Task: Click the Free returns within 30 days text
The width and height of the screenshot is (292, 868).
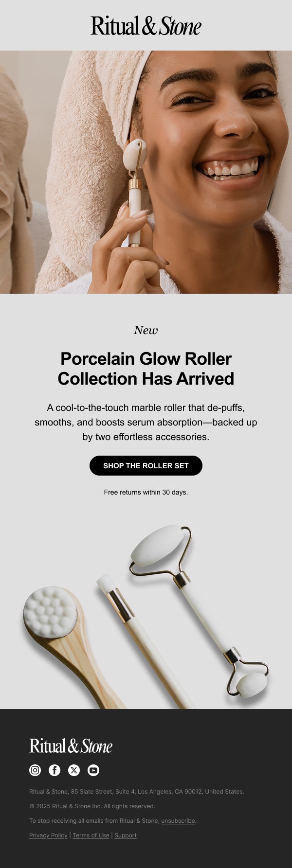Action: point(146,492)
